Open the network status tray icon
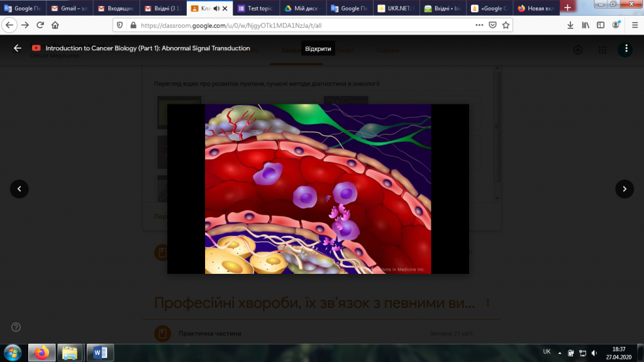 click(x=582, y=353)
